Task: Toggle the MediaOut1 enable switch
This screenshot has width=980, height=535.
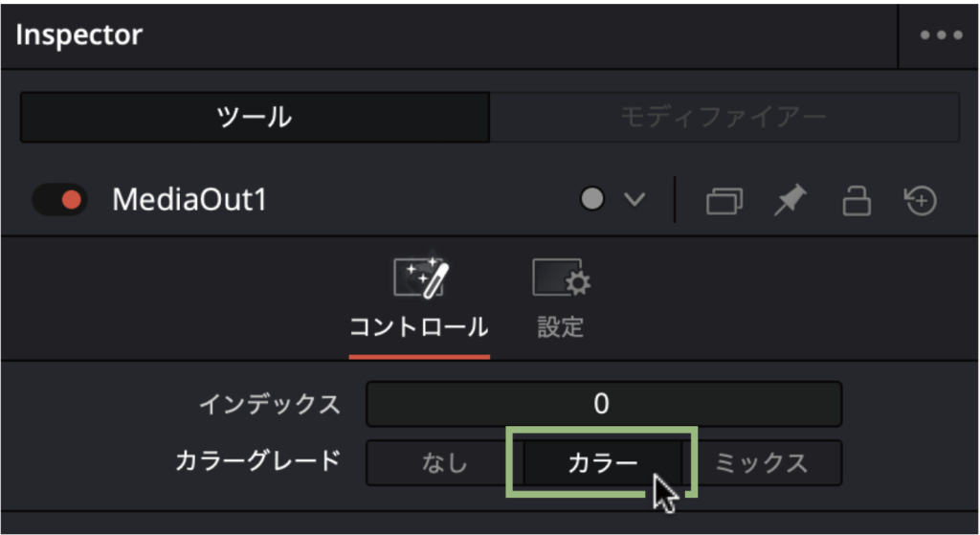Action: [59, 200]
